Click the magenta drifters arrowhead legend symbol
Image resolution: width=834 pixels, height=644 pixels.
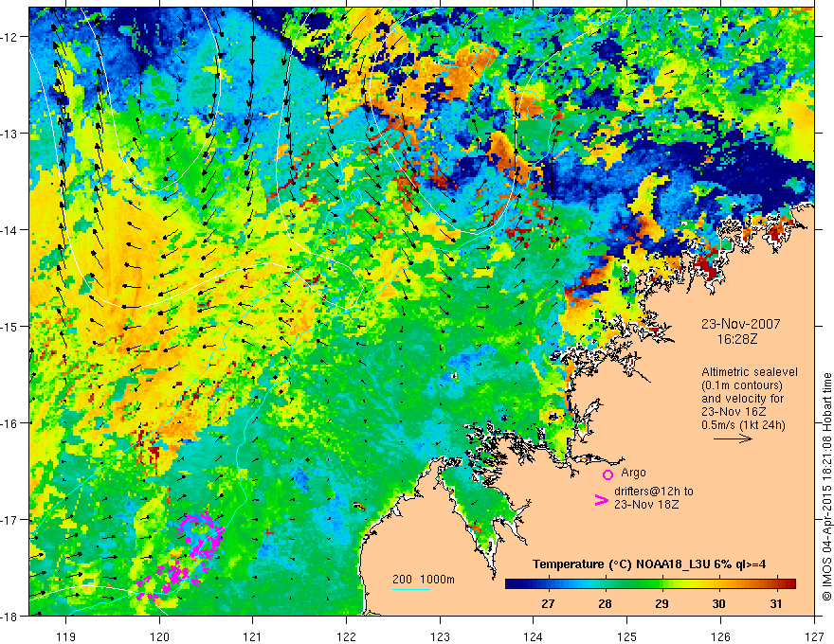click(601, 500)
